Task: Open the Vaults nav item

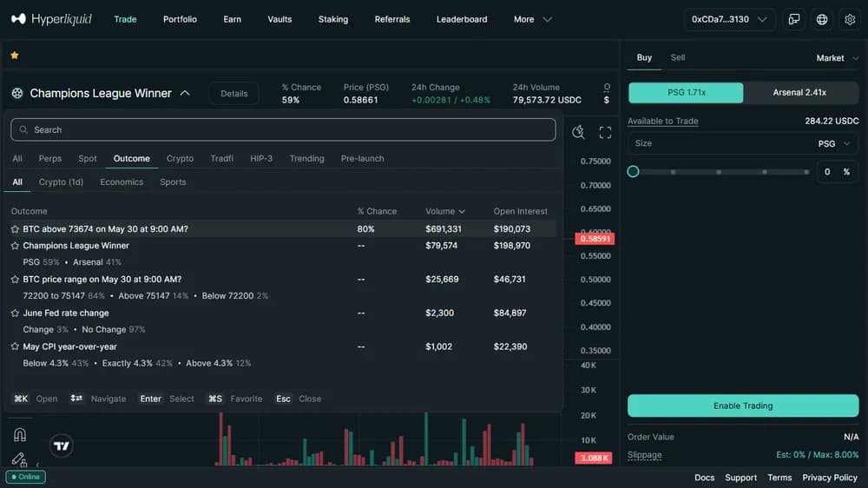Action: click(x=279, y=19)
